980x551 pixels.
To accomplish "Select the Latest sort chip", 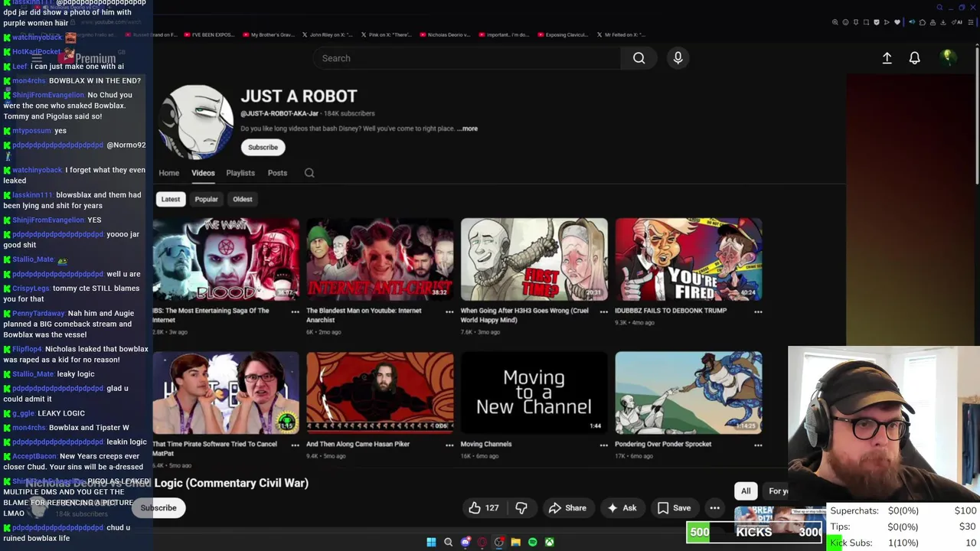I will 170,199.
